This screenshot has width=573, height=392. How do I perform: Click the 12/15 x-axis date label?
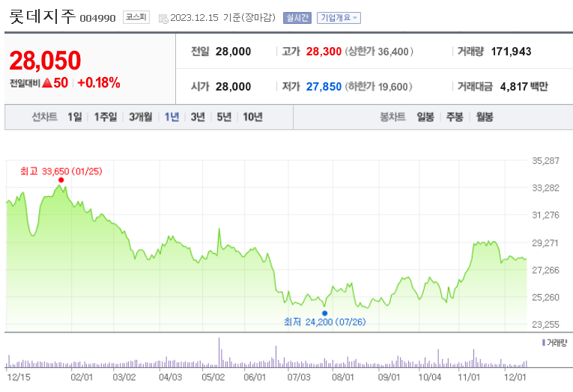pos(19,377)
